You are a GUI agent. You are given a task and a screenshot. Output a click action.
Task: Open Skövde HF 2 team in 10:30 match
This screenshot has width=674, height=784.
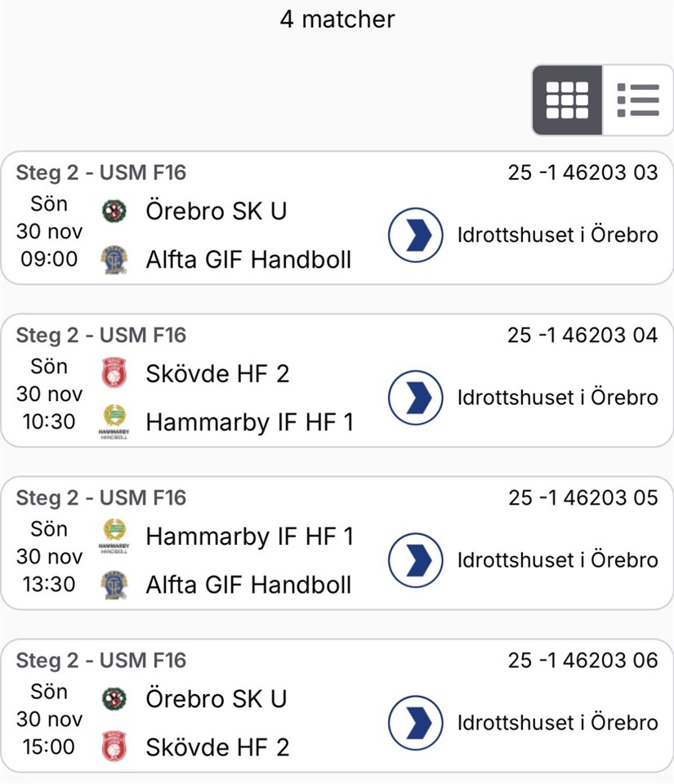[217, 374]
